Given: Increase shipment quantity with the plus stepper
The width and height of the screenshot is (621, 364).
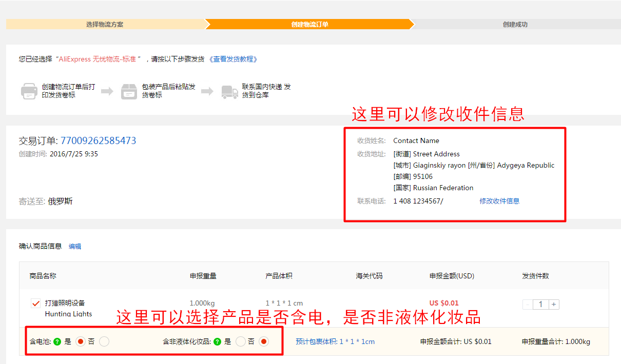Looking at the screenshot, I should (554, 304).
